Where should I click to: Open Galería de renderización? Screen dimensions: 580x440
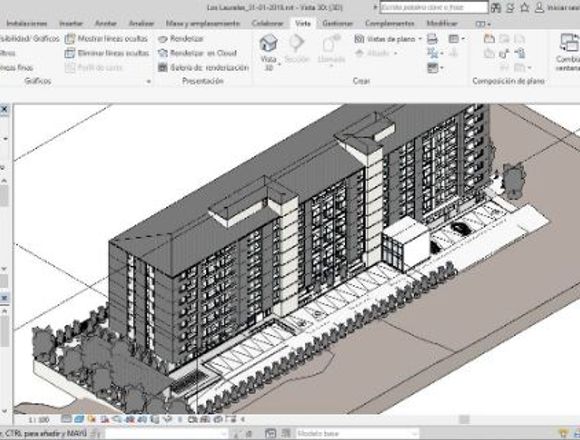(203, 68)
